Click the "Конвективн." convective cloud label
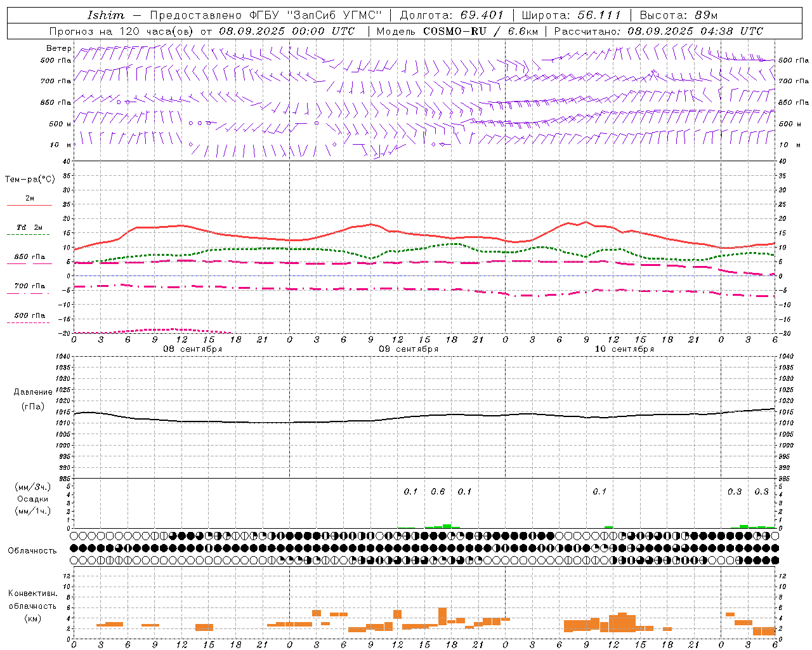 [x=32, y=594]
